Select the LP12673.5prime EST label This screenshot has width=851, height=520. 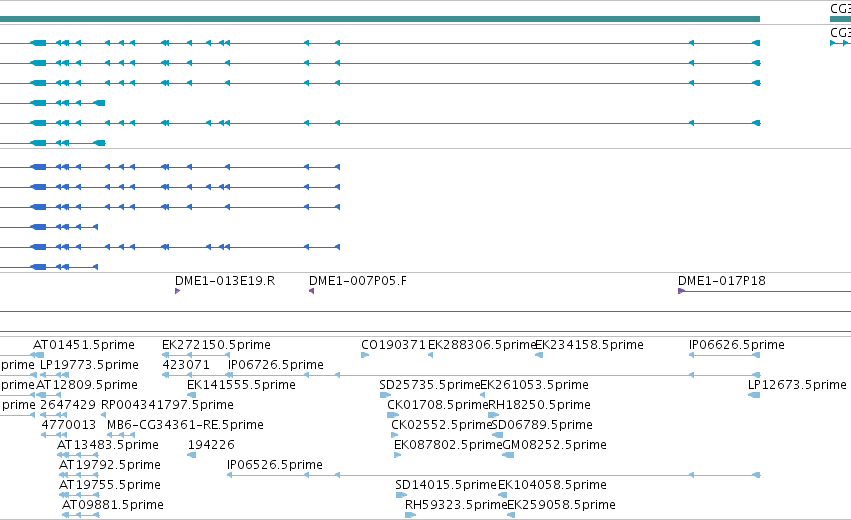coord(797,385)
